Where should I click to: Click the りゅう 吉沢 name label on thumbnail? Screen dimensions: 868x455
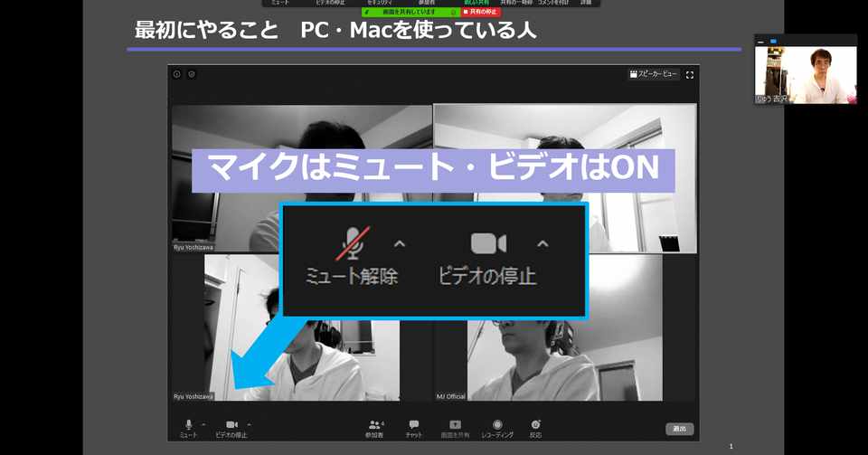[x=771, y=100]
